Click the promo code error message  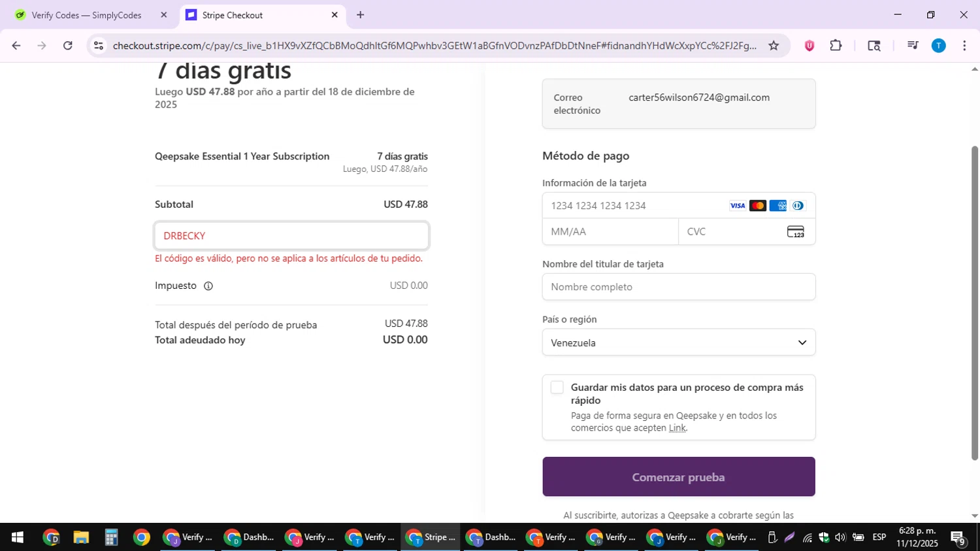coord(289,258)
